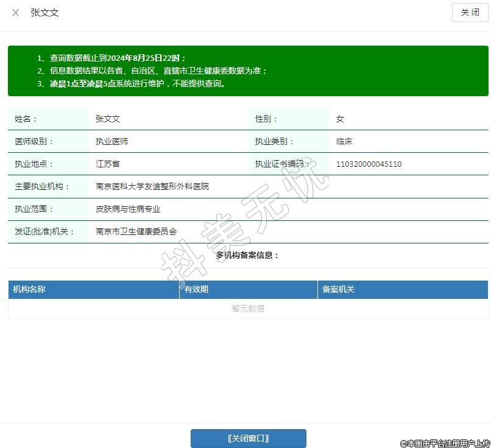
Task: Click the 备案机关 column header
Action: point(339,290)
